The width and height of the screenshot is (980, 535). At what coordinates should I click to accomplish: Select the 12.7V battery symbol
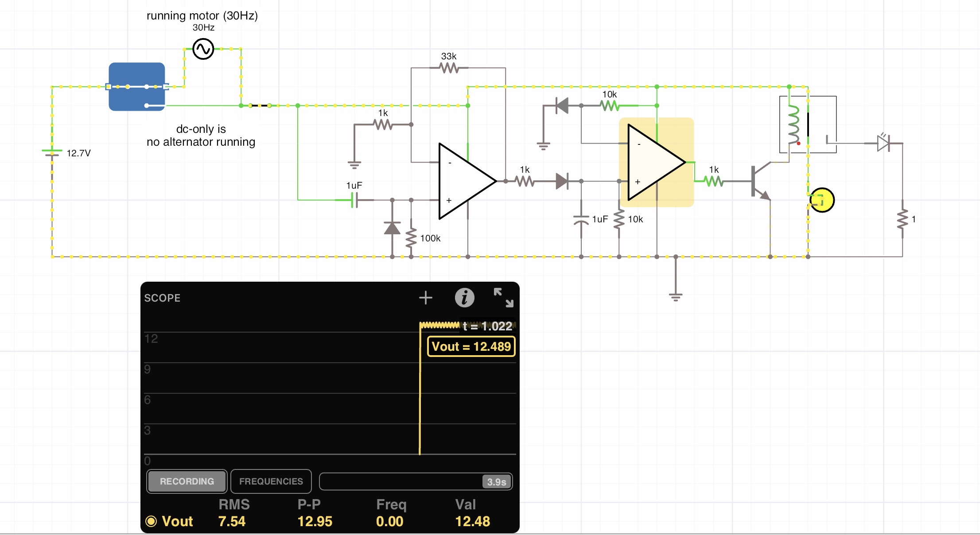(52, 153)
